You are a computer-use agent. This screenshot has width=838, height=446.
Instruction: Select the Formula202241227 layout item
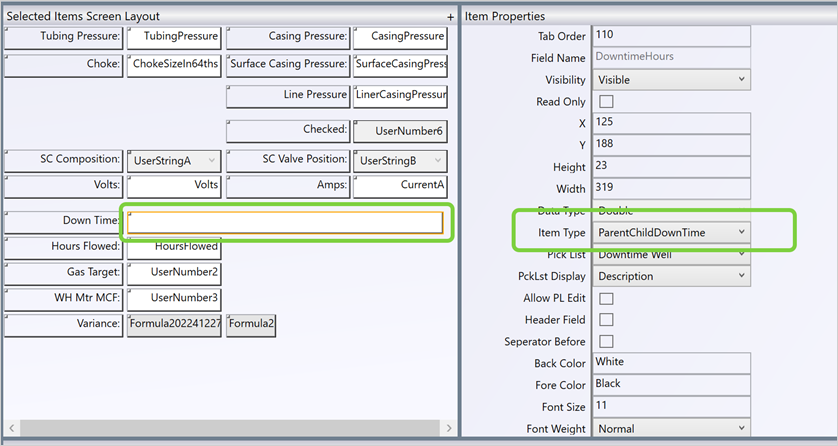click(173, 324)
